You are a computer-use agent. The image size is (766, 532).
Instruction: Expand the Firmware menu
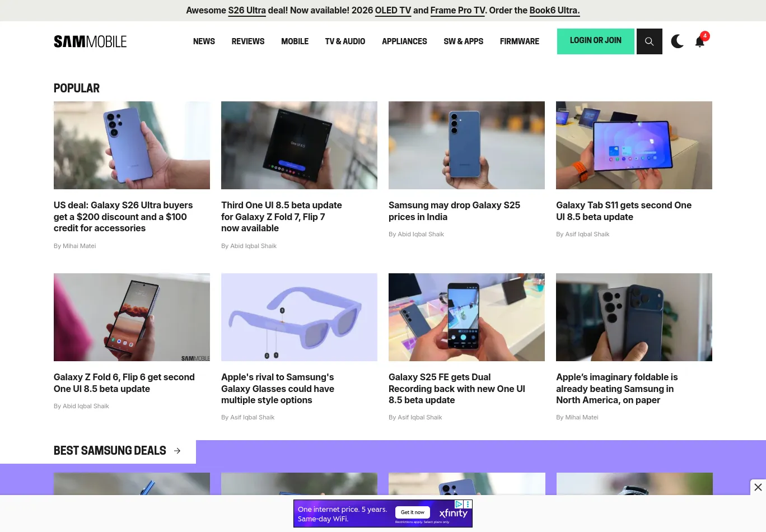point(520,41)
